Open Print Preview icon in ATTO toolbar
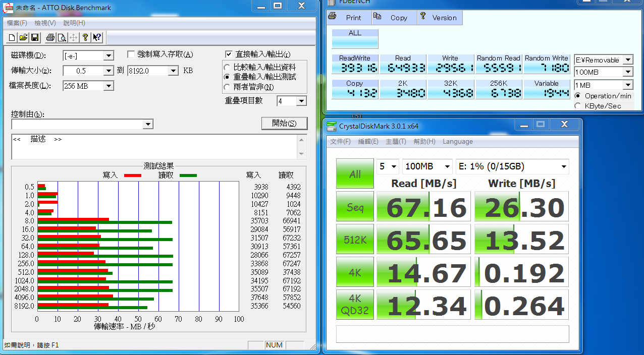 [62, 37]
